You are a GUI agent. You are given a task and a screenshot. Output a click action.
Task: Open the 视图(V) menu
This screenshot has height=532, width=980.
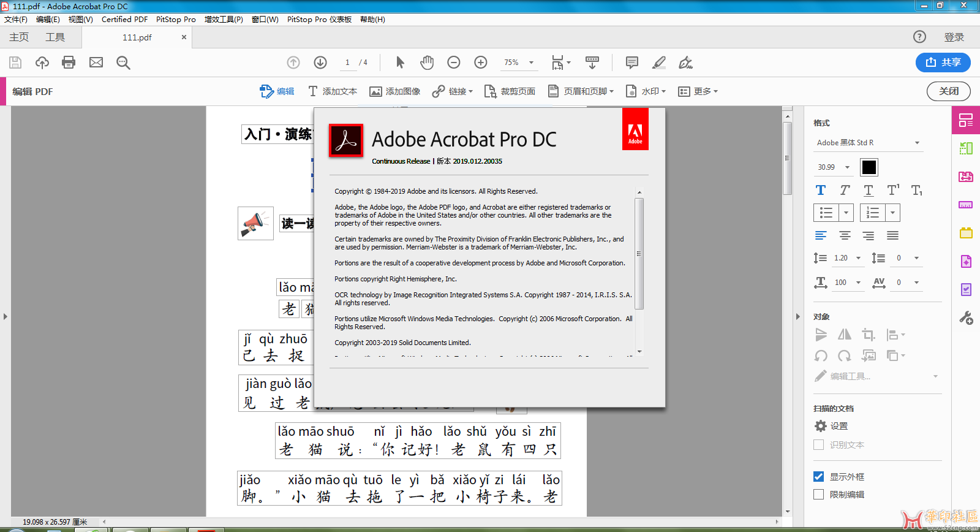click(80, 20)
